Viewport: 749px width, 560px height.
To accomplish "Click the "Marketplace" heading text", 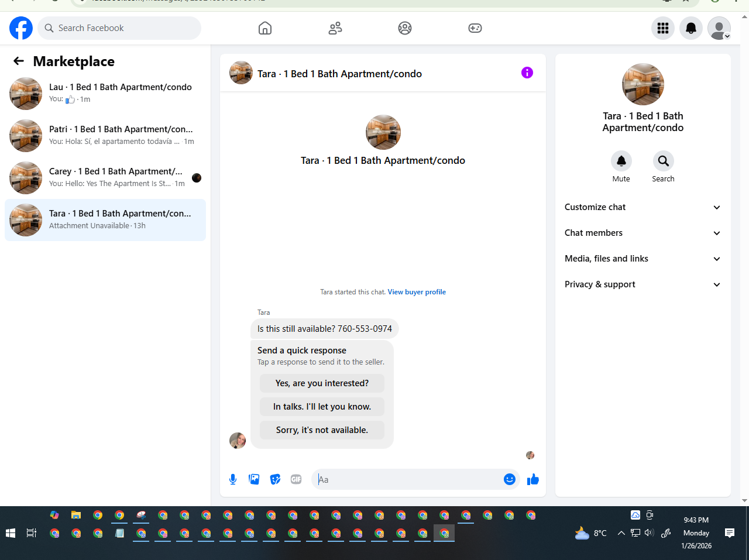I will click(x=74, y=61).
